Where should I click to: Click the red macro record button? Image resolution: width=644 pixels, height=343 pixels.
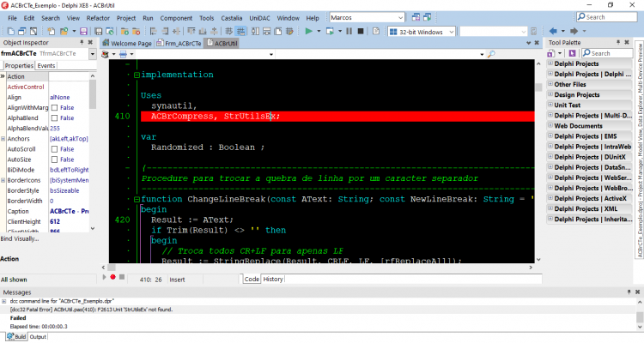(x=113, y=277)
